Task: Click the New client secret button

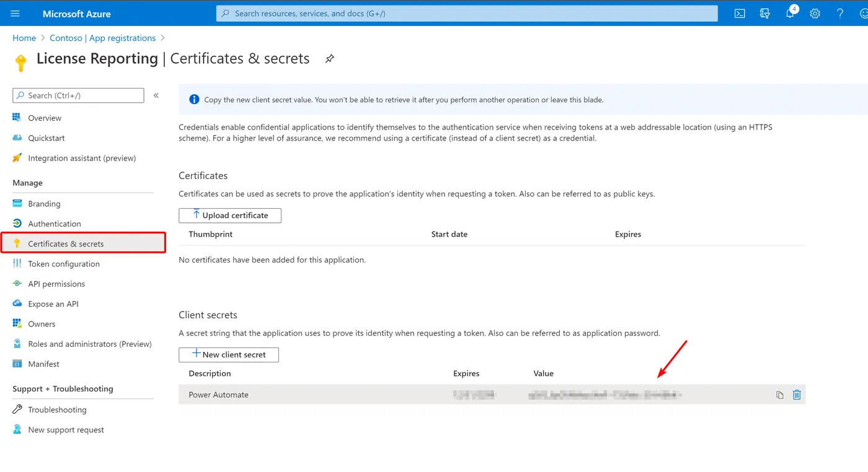Action: click(229, 354)
